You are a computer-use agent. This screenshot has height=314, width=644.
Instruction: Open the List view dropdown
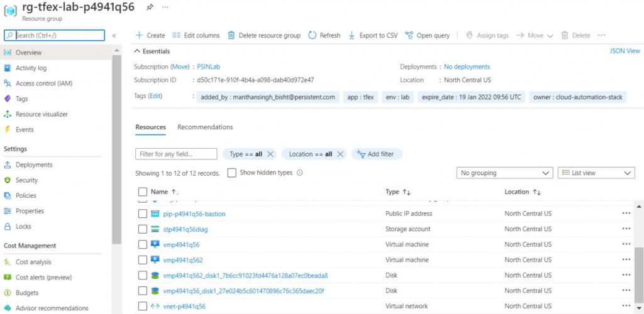coord(596,173)
